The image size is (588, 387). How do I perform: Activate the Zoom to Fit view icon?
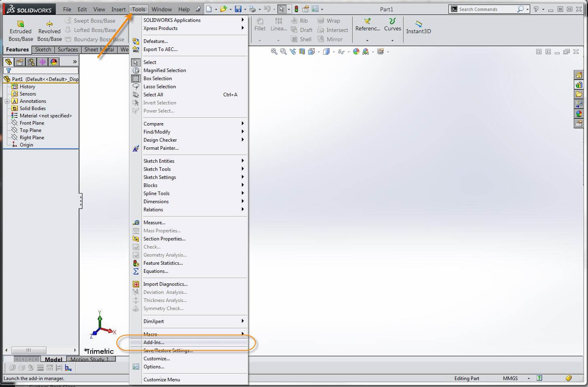(x=274, y=51)
